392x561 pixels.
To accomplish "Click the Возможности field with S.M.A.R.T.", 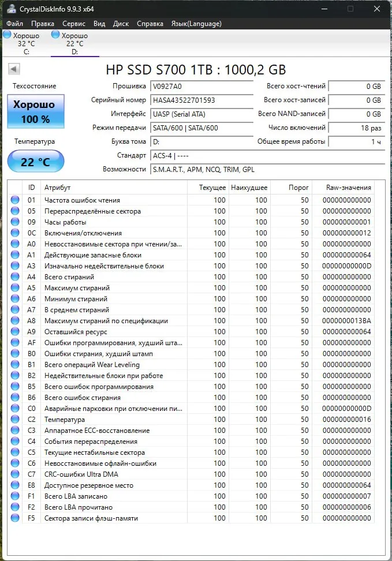I will [x=267, y=169].
